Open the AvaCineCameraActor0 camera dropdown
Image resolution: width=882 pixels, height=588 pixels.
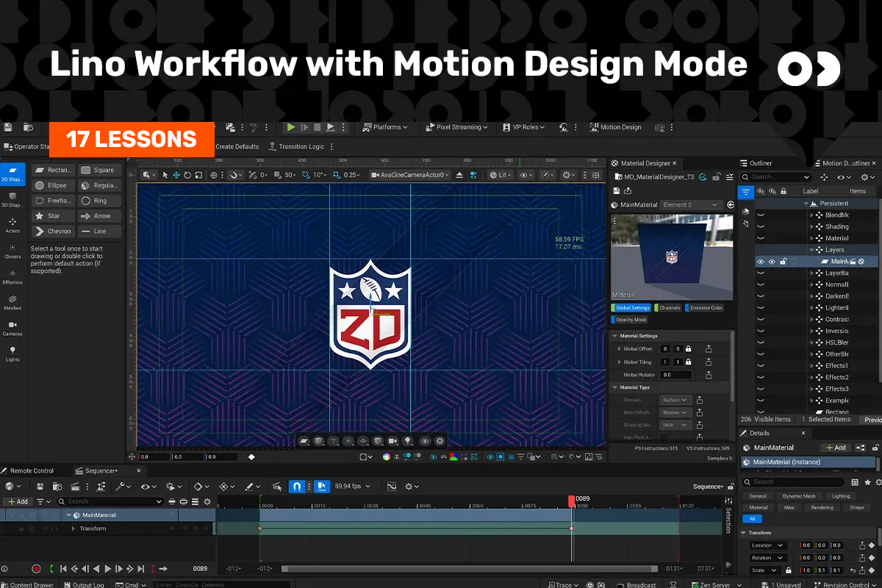coord(412,175)
